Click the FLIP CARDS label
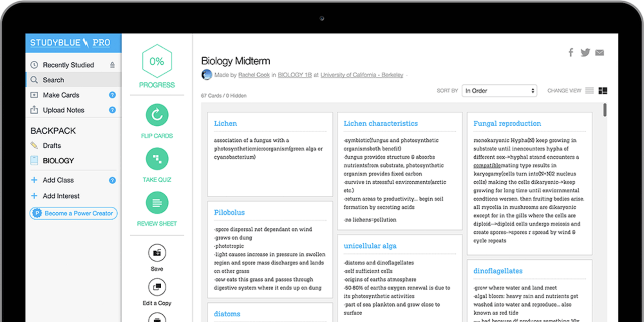Viewport: 644px width, 322px height. coord(157,136)
